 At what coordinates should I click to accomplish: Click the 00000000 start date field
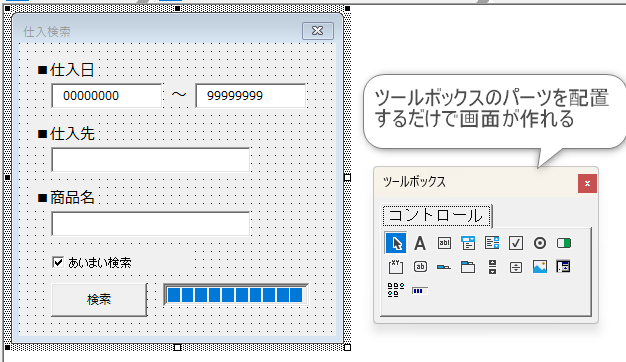click(x=107, y=96)
